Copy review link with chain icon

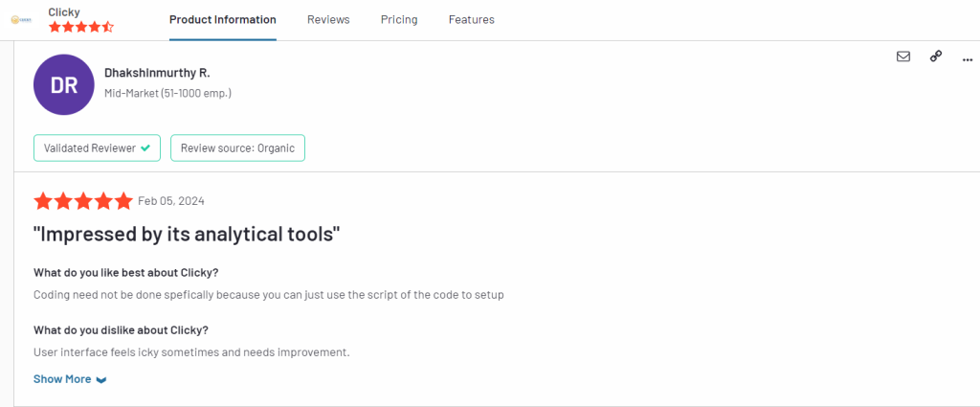936,57
